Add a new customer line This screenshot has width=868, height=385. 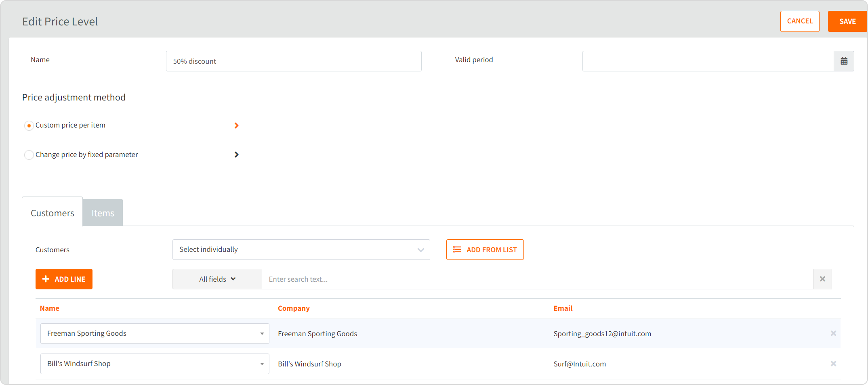pyautogui.click(x=64, y=279)
